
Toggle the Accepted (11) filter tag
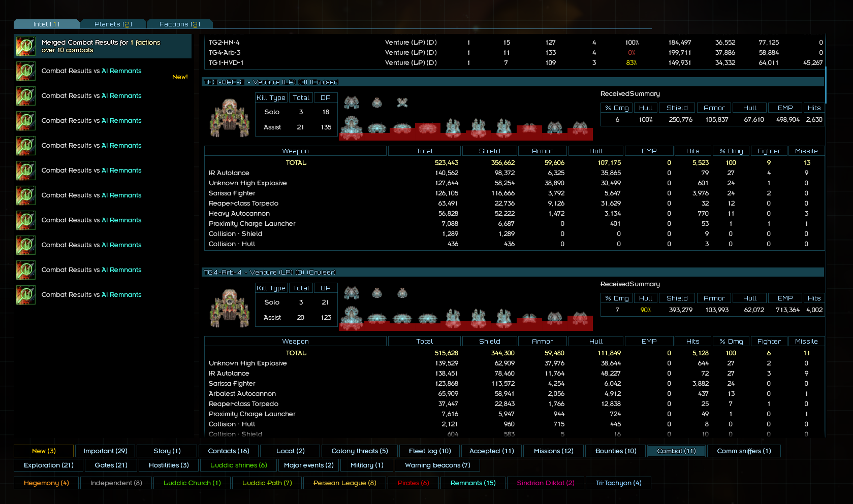pos(491,451)
